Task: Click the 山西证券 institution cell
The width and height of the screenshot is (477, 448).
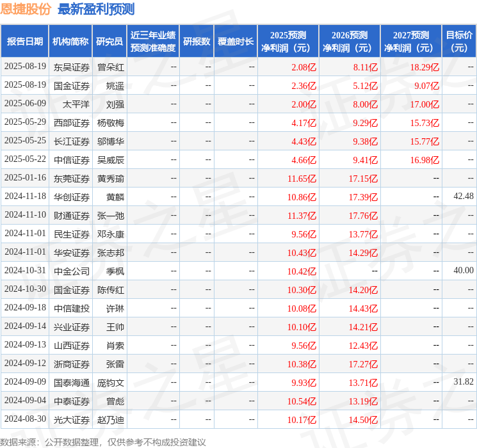Action: pyautogui.click(x=72, y=346)
